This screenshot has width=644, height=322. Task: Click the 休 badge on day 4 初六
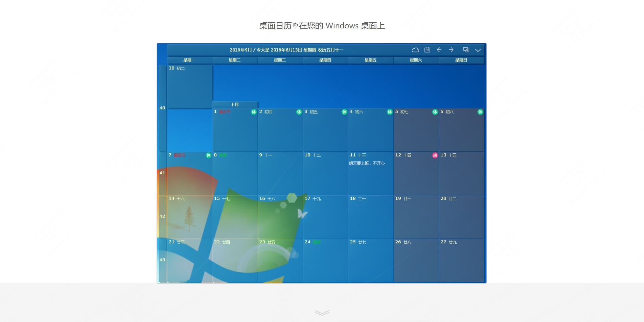point(390,112)
